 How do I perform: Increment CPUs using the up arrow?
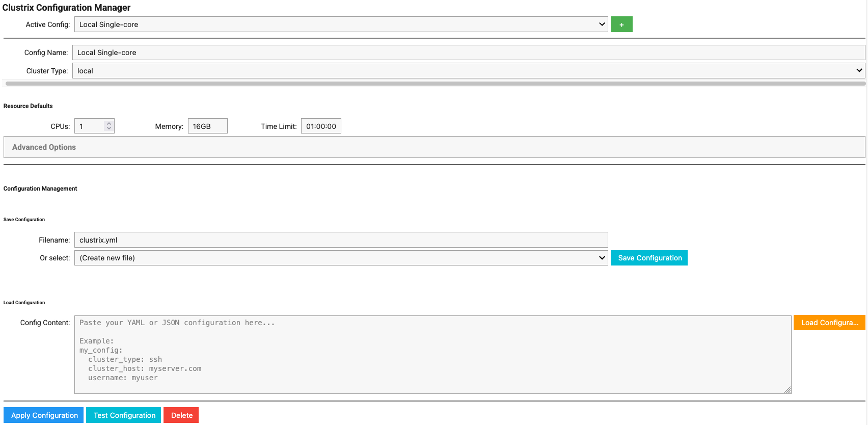[x=108, y=123]
